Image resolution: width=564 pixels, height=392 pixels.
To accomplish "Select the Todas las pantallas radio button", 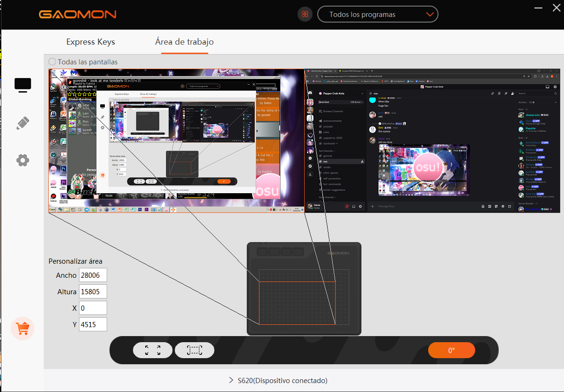I will [x=52, y=62].
